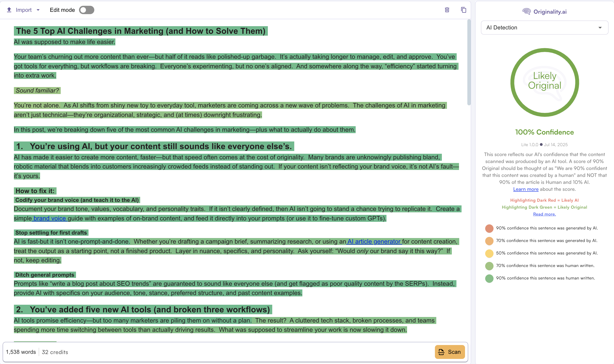The height and width of the screenshot is (364, 614).
Task: Click the trash delete icon
Action: 447,10
